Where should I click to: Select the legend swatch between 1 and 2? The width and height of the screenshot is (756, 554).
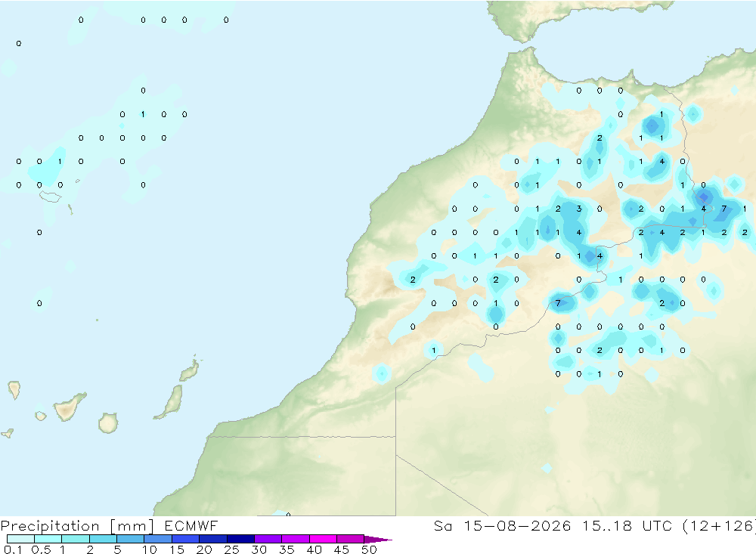pos(75,539)
